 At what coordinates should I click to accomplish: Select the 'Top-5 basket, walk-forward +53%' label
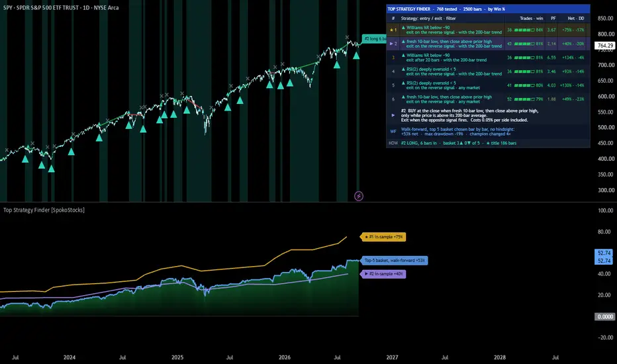pos(395,261)
